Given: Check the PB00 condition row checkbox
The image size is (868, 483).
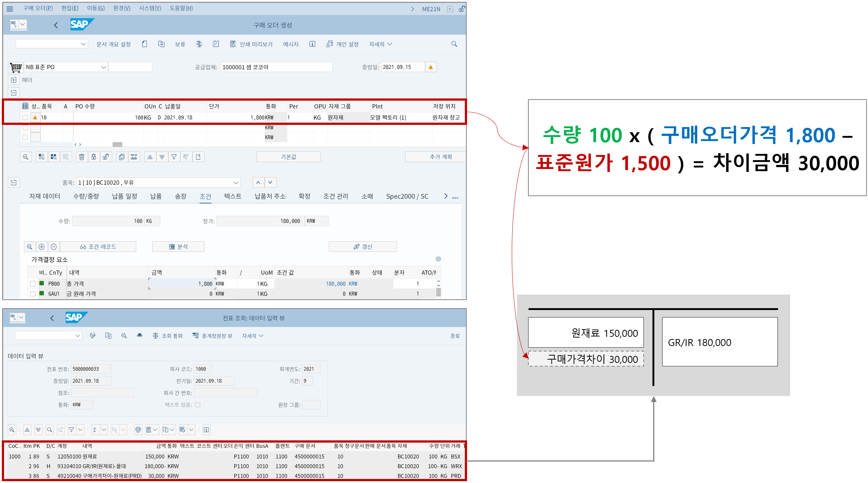Looking at the screenshot, I should pos(33,284).
